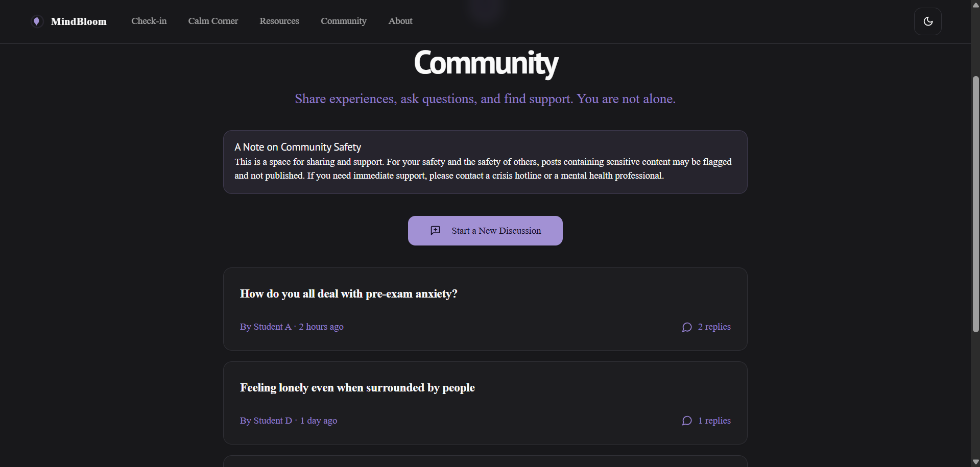Click author line By Student D
Image resolution: width=980 pixels, height=467 pixels.
tap(266, 421)
